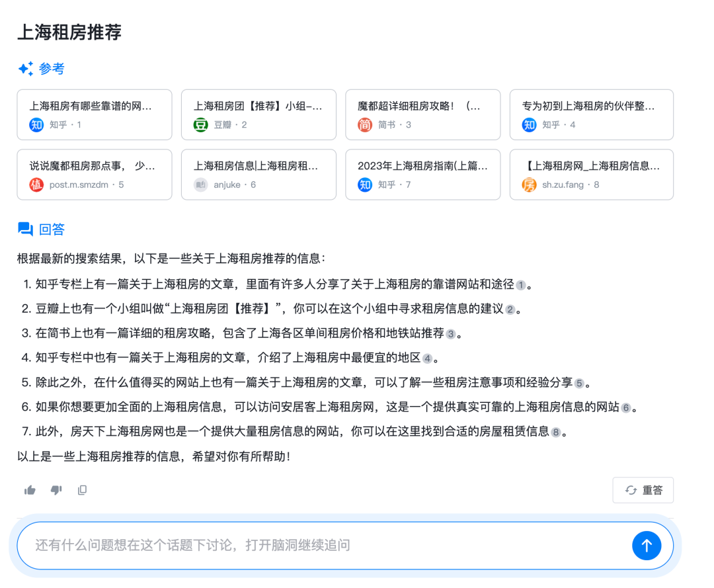Click the 知乎 icon on reference 7 card
This screenshot has width=714, height=588.
point(365,185)
